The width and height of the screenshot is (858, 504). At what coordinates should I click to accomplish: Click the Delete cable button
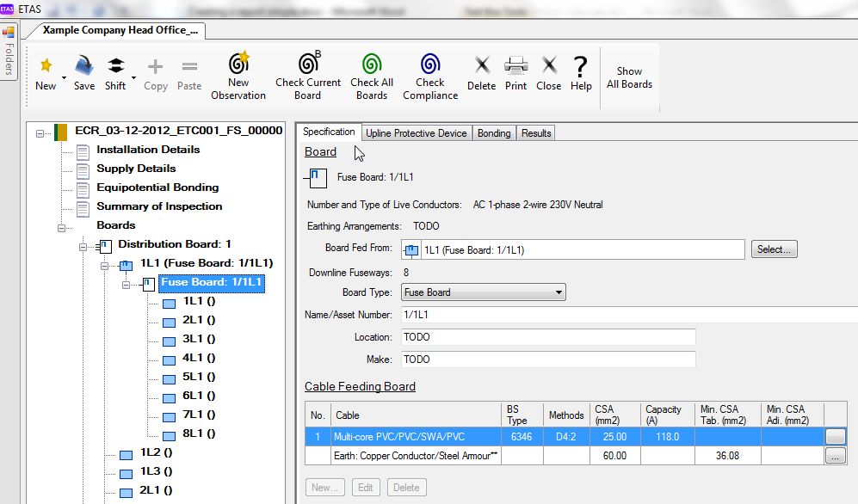pyautogui.click(x=406, y=487)
